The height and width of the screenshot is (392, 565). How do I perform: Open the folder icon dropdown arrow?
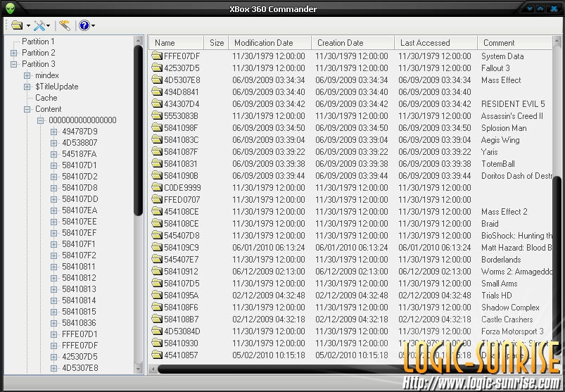pos(28,25)
